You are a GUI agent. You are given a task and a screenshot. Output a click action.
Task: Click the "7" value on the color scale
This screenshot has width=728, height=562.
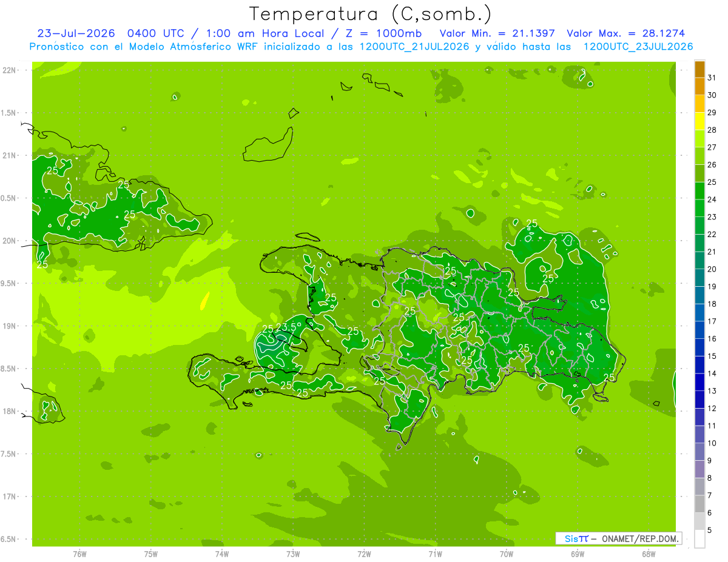710,495
